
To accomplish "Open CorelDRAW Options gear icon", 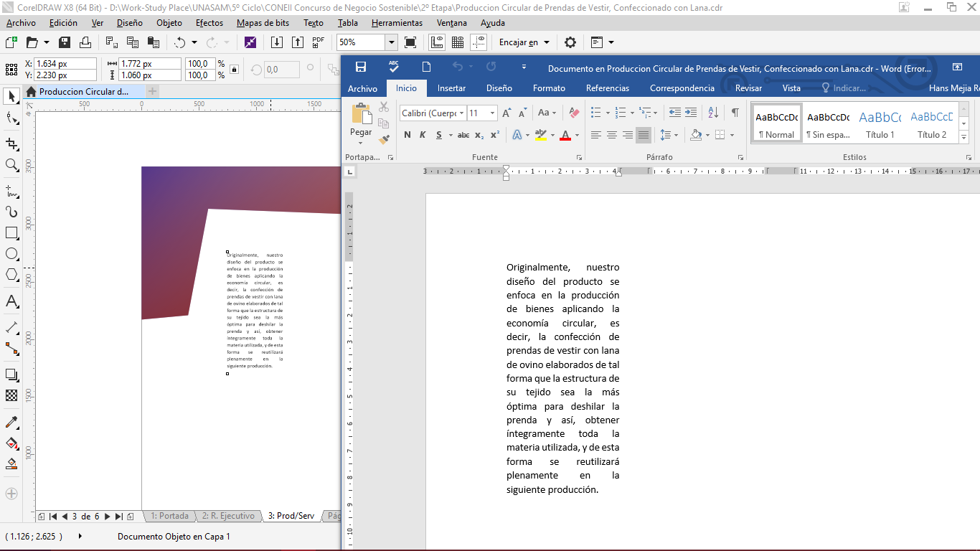I will click(570, 42).
